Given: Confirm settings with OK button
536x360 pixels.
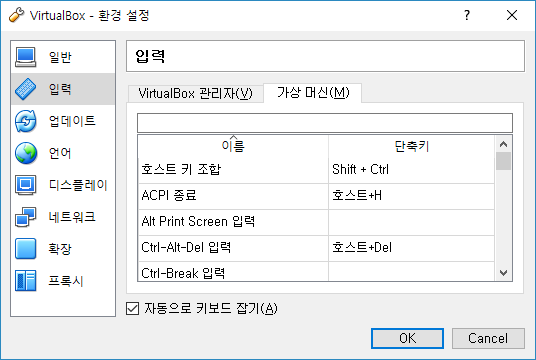Looking at the screenshot, I should (407, 338).
